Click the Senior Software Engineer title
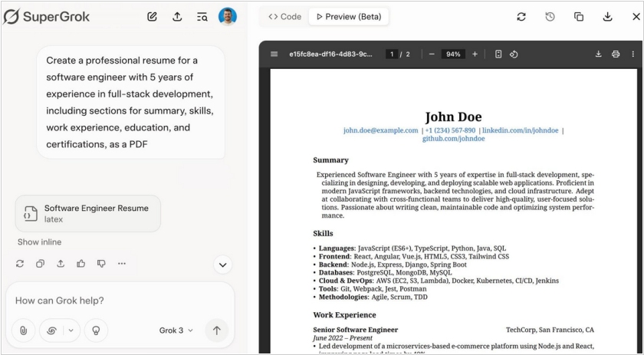This screenshot has height=355, width=644. tap(355, 330)
